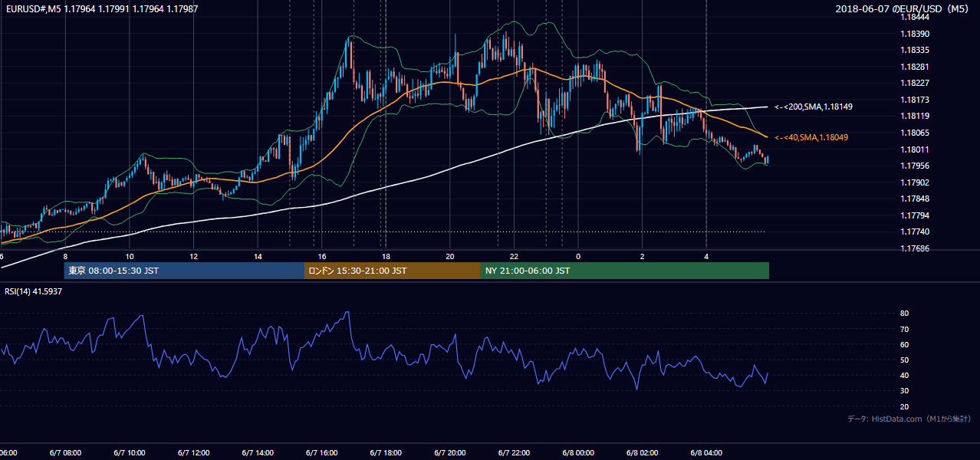Viewport: 980px width, 460px height.
Task: Click the 6/8 02:00 time axis label
Action: click(x=643, y=453)
